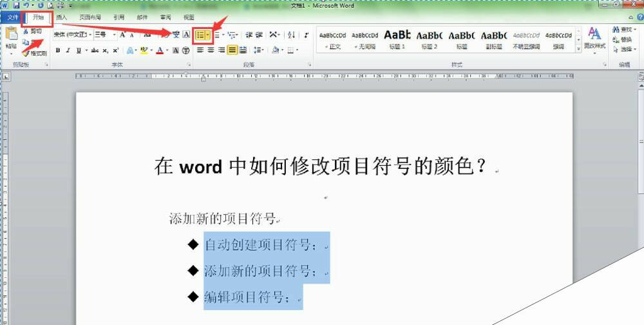
Task: Toggle show paragraph marks
Action: point(306,35)
